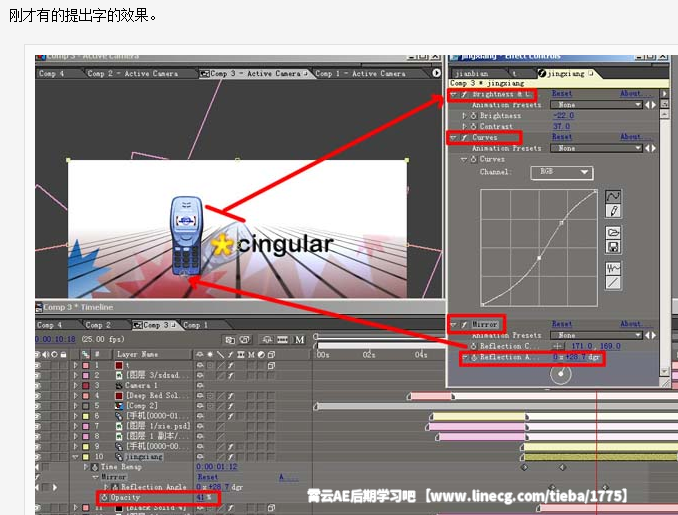Open the t effect controls tab
Viewport: 678px width, 515px height.
click(x=515, y=74)
